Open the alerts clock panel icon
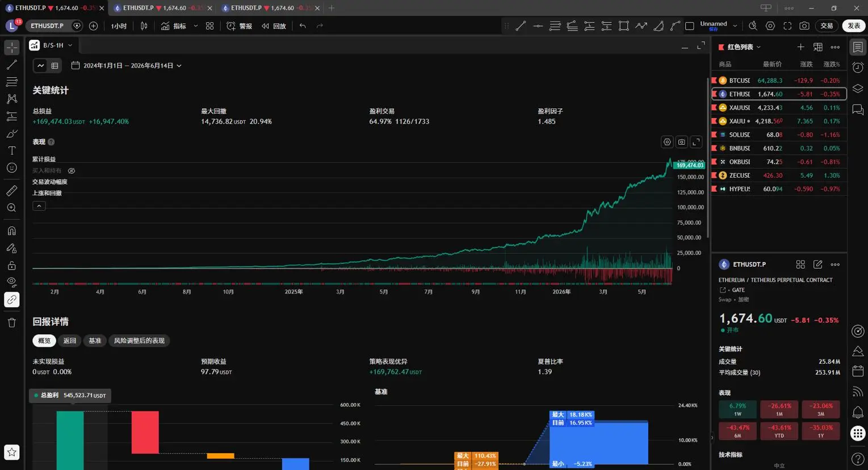Image resolution: width=868 pixels, height=470 pixels. [858, 68]
